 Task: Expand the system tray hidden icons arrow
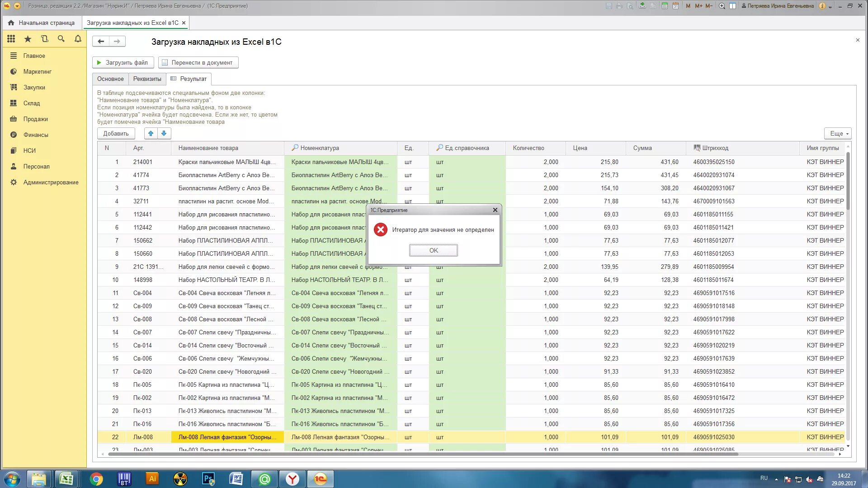[x=776, y=479]
